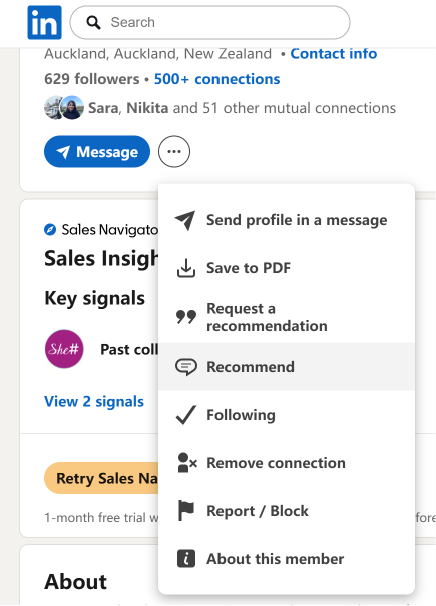Click the download icon for Save to PDF
This screenshot has height=606, width=436.
pos(186,268)
